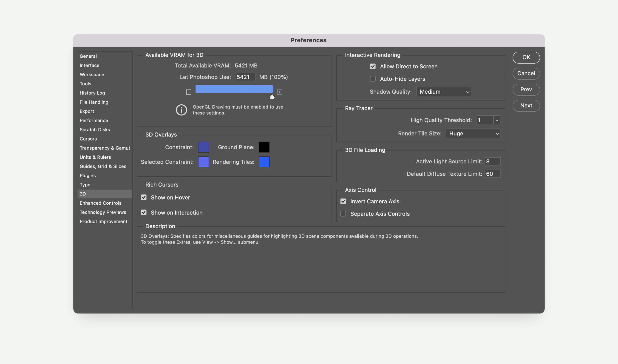This screenshot has height=364, width=618.
Task: Click the blue VRAM usage bar
Action: 234,89
